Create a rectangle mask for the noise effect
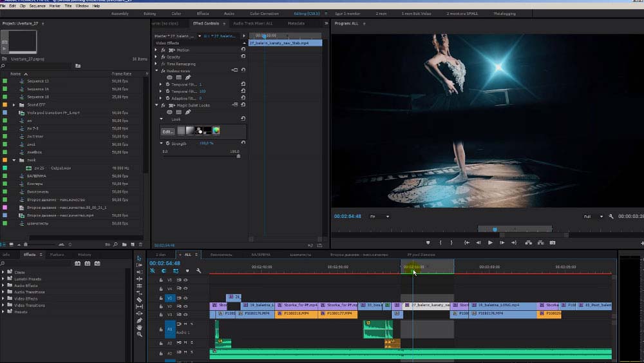The width and height of the screenshot is (644, 363). coord(178,77)
